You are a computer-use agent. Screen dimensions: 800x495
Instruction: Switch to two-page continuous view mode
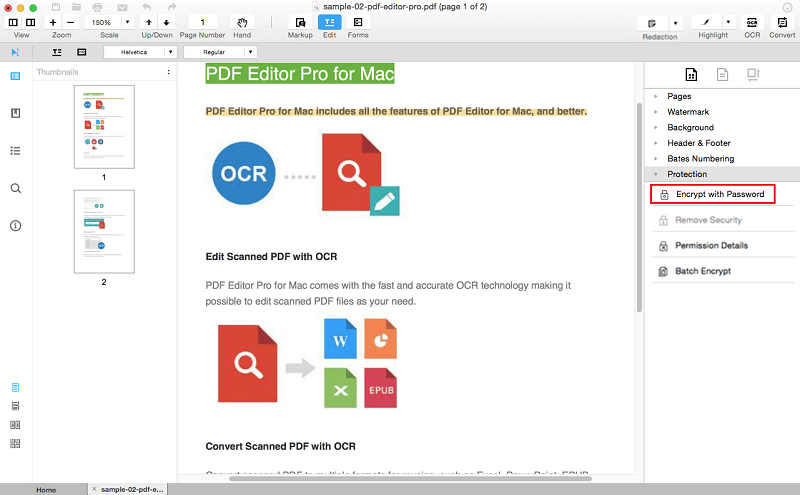15,443
